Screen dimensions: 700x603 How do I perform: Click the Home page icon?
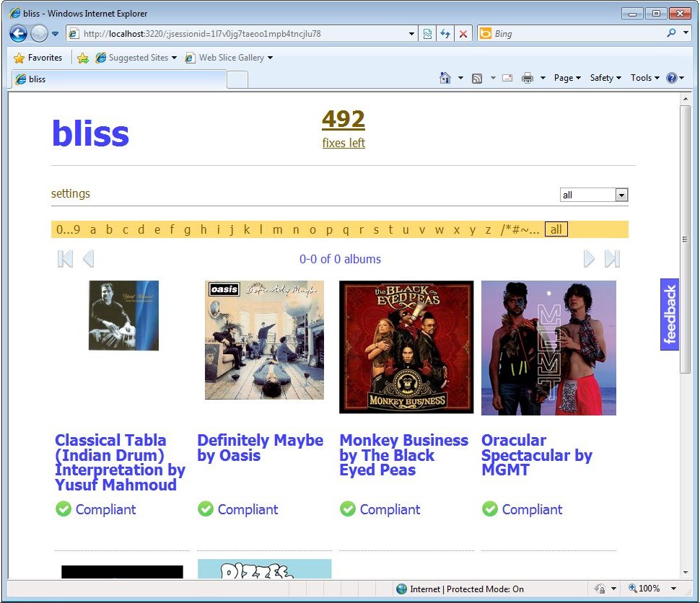tap(445, 78)
